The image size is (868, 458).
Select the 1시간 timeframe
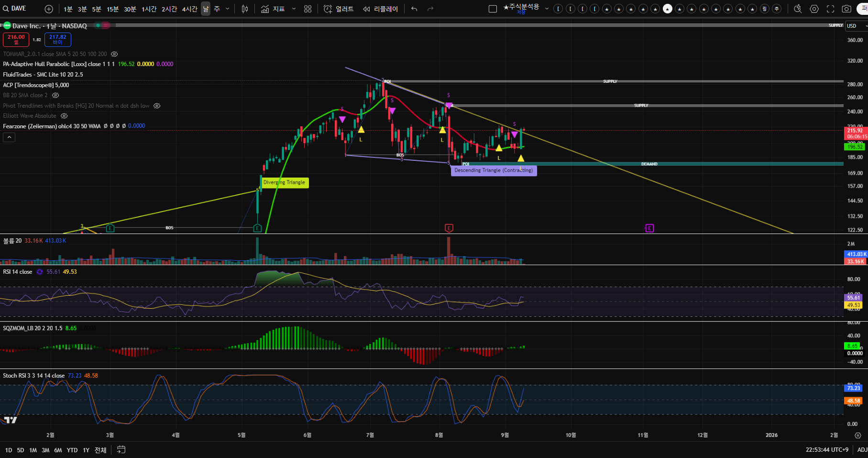click(x=149, y=9)
